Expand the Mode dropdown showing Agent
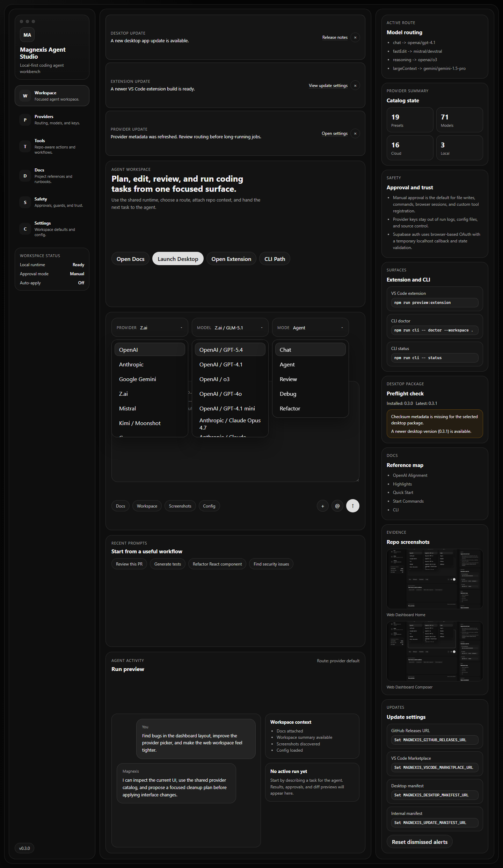503x868 pixels. (x=311, y=328)
